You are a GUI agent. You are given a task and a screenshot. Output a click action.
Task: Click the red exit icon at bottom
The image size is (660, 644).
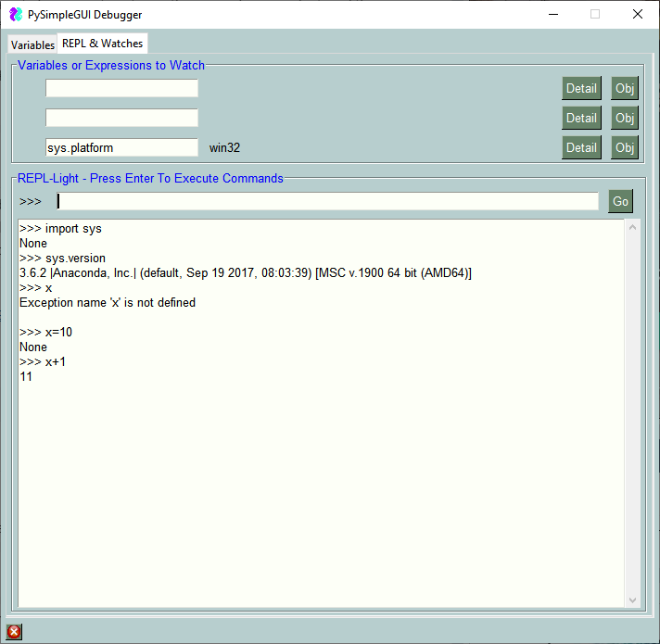coord(14,631)
